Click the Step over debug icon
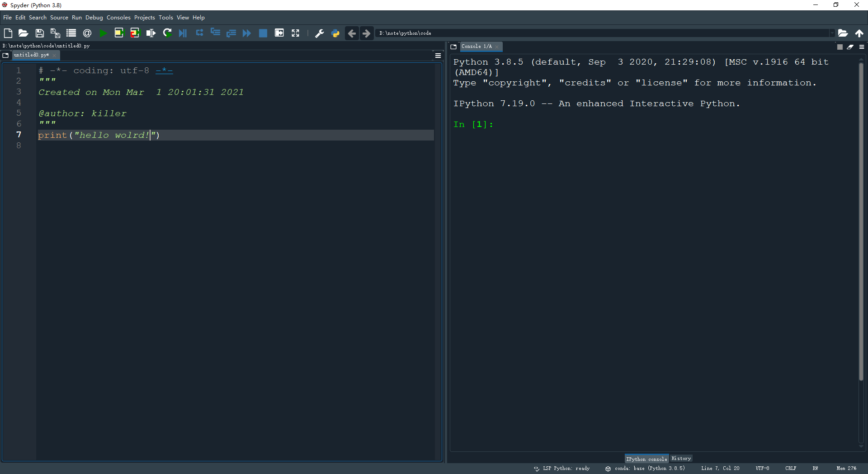Screen dimensions: 868x474 click(x=199, y=33)
